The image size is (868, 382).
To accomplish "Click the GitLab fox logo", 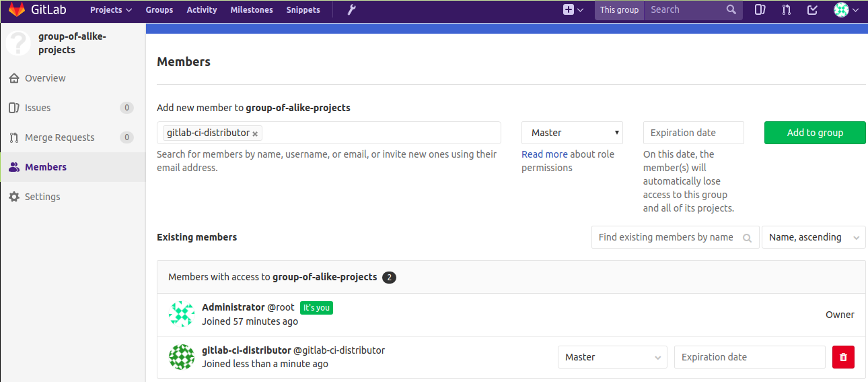I will click(x=16, y=9).
